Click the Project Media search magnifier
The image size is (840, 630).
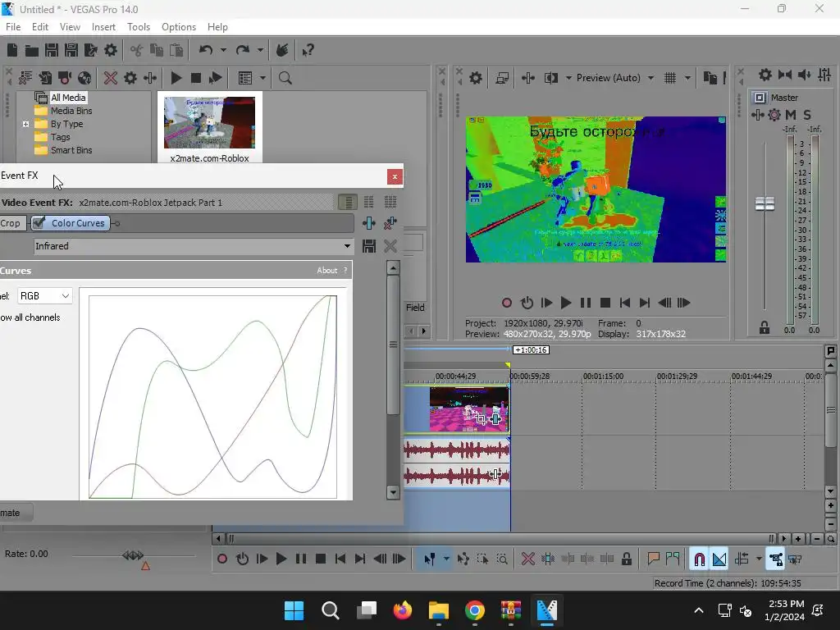(285, 78)
